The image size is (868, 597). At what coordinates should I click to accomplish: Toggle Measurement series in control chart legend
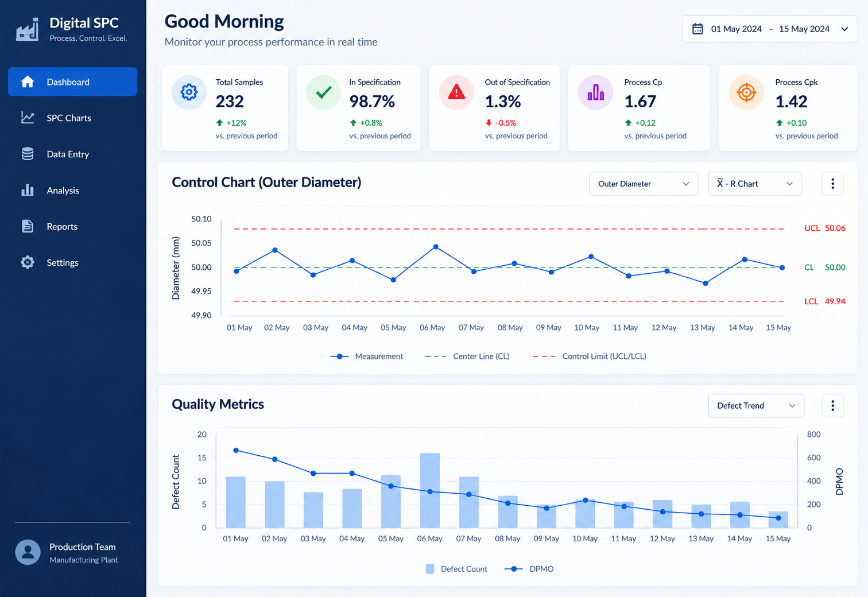click(x=367, y=356)
